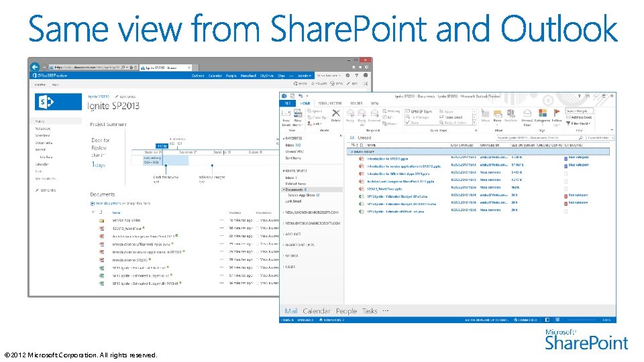Click Mail in Outlook bottom navigation
Image resolution: width=644 pixels, height=362 pixels.
[x=291, y=311]
